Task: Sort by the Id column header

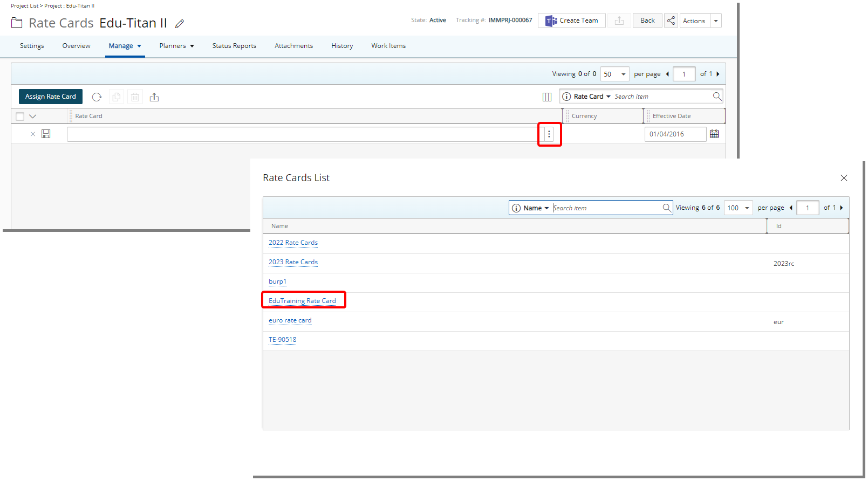Action: [x=778, y=226]
